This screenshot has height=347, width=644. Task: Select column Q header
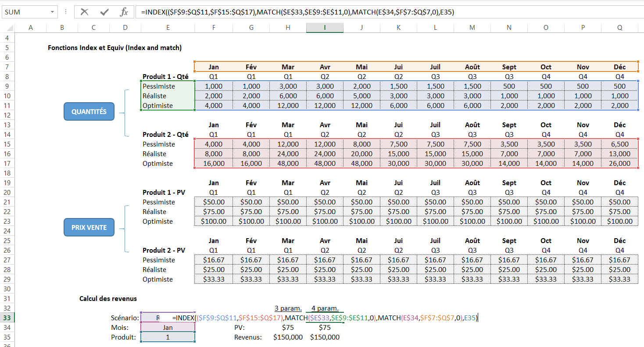click(619, 28)
